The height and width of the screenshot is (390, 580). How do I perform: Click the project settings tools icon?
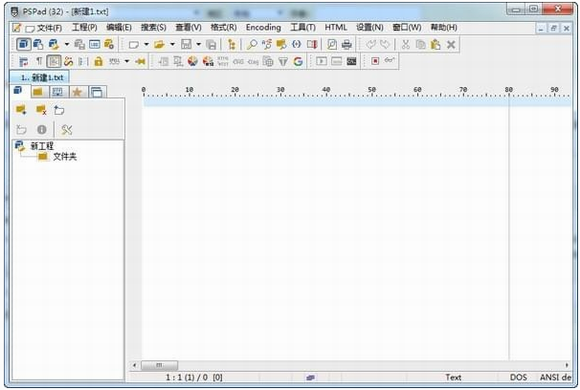67,130
